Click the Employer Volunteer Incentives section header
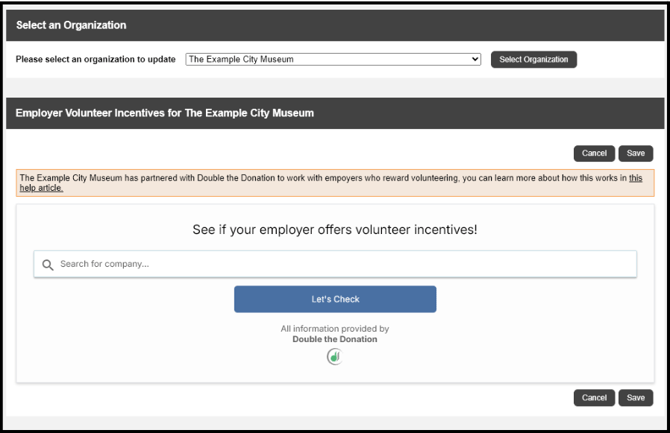670x433 pixels. [165, 113]
